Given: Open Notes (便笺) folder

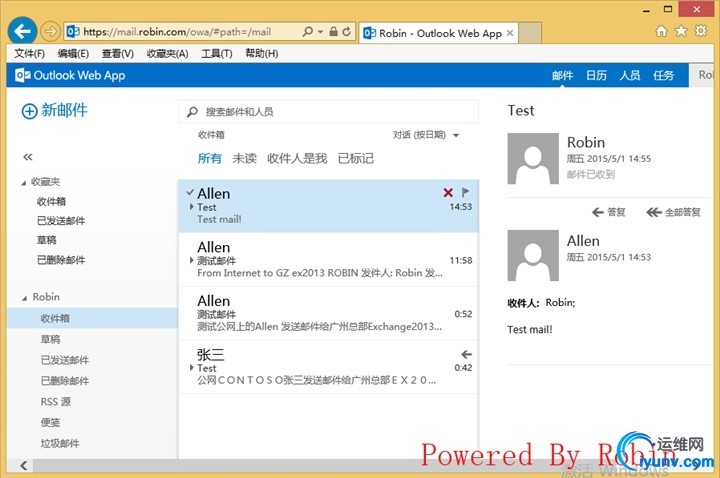Looking at the screenshot, I should pos(51,422).
